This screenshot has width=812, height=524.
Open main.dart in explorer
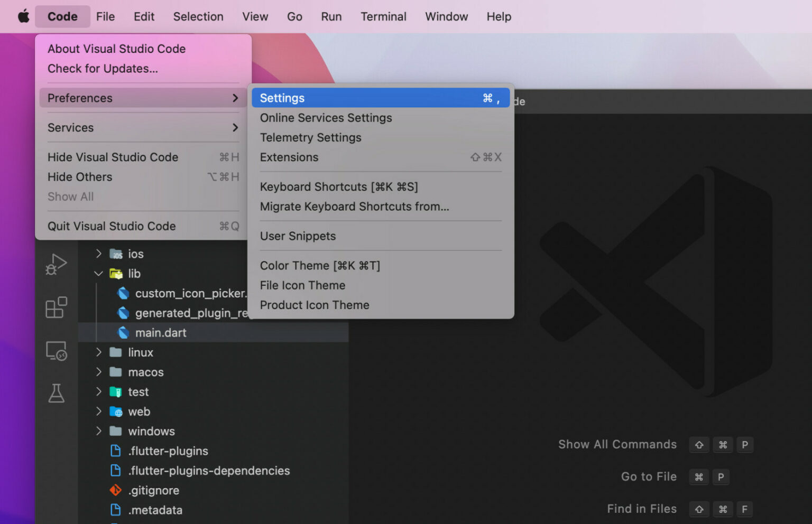(161, 333)
